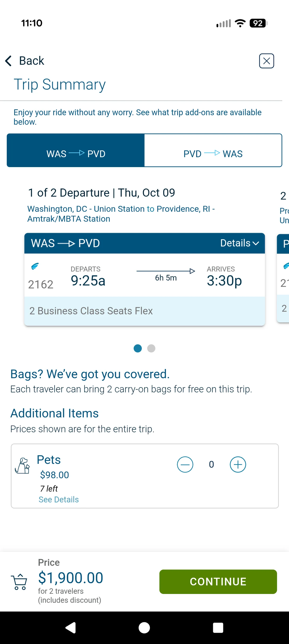Decrease pets count with minus icon
This screenshot has width=289, height=644.
[x=185, y=464]
